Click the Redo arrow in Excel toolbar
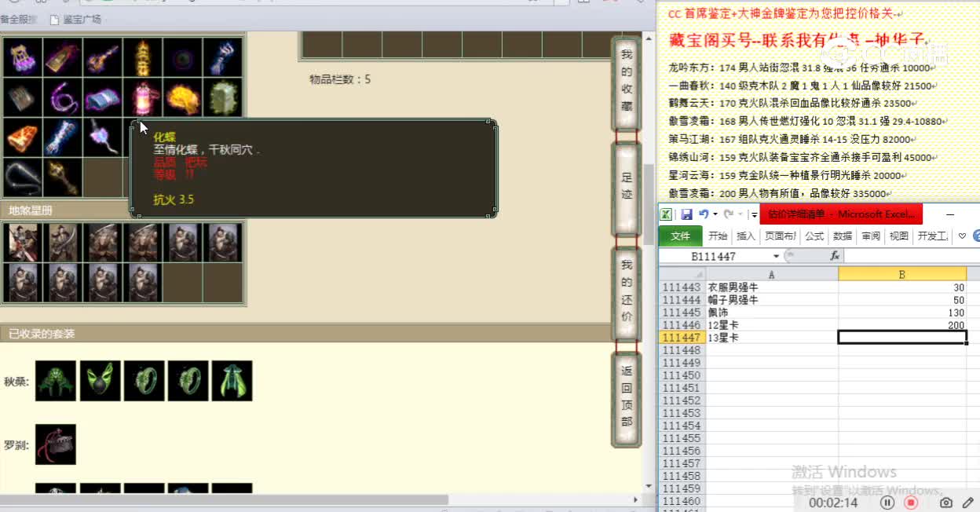This screenshot has width=980, height=512. pos(728,214)
